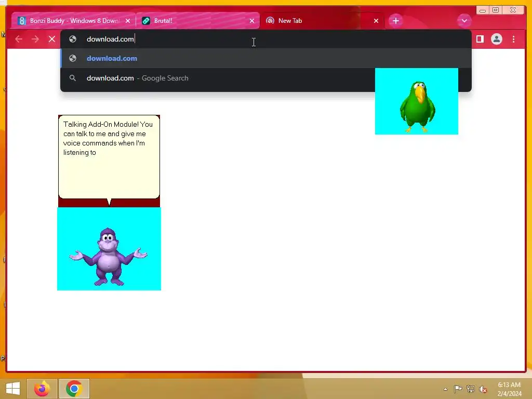Screen dimensions: 532x399
Task: Open the Chrome side panel icon
Action: point(480,39)
